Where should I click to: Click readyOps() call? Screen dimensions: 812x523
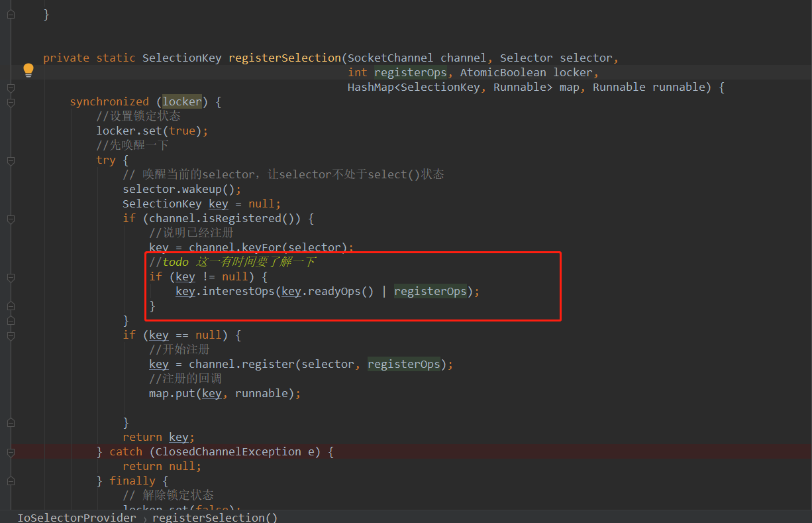click(341, 292)
